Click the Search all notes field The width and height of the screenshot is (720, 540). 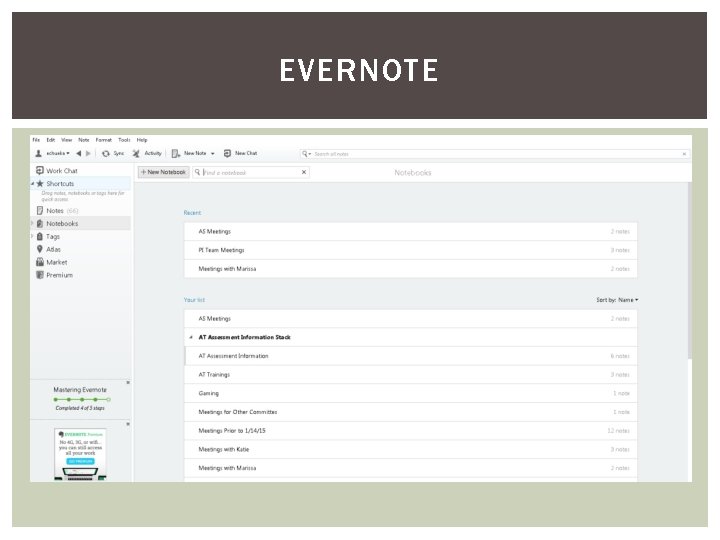pyautogui.click(x=495, y=154)
